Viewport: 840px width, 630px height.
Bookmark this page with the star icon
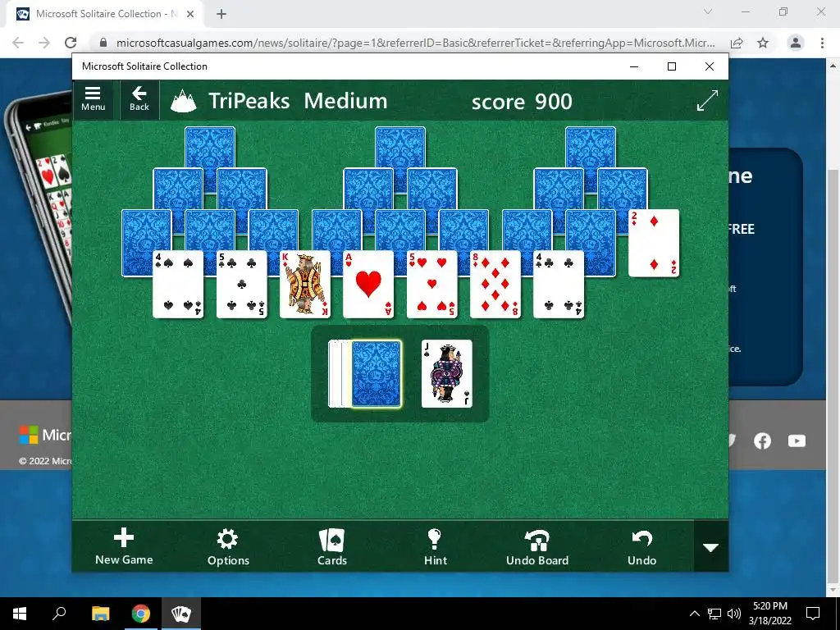point(763,43)
